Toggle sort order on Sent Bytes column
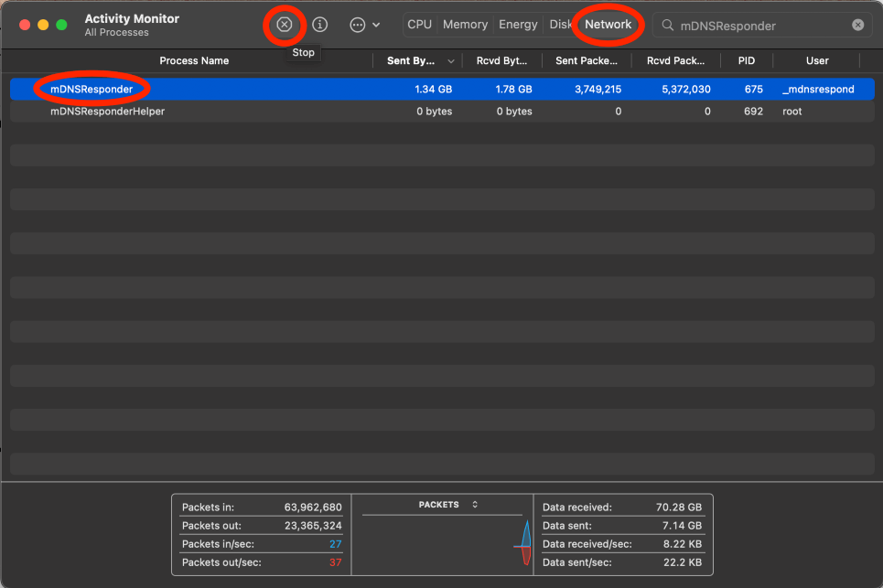The image size is (883, 588). 419,61
